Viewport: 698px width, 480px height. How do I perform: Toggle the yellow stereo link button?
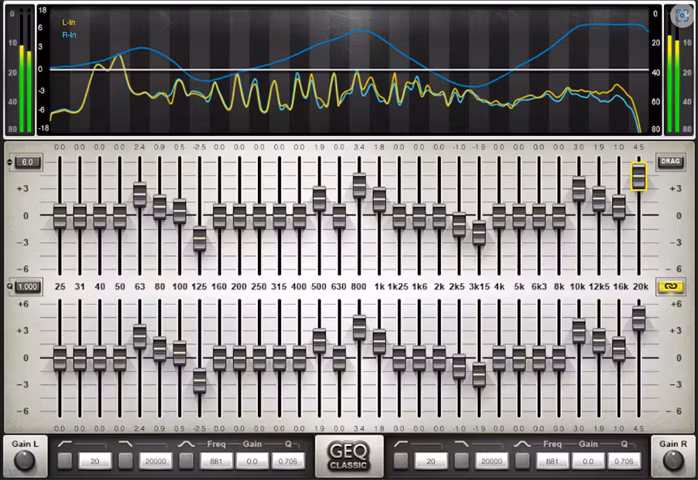click(670, 287)
